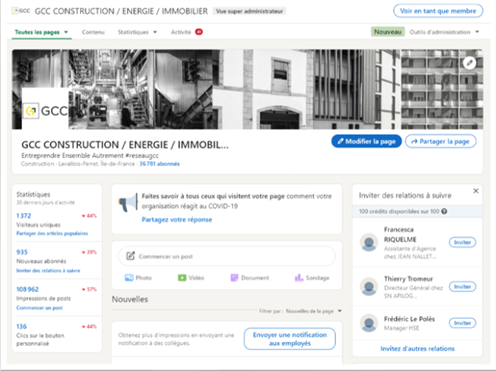Add a Photo to the post
496x371 pixels.
(138, 278)
